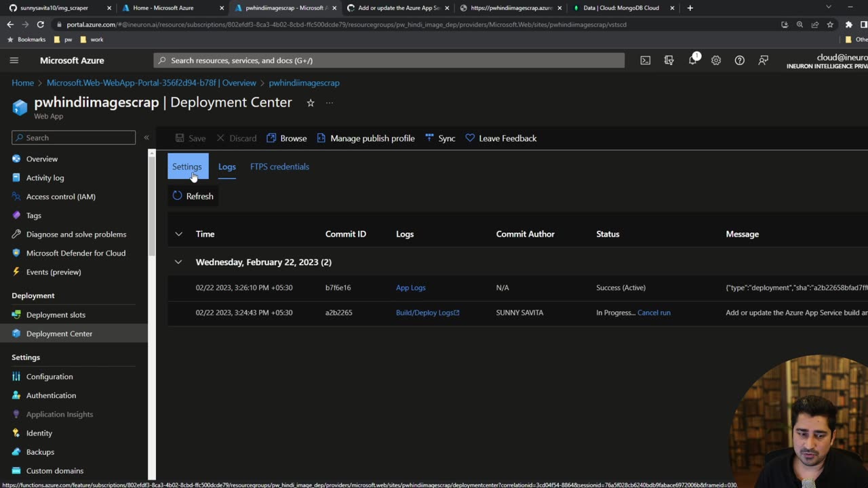Click SUNNY SAVITA commit author cell
868x488 pixels.
(x=519, y=312)
